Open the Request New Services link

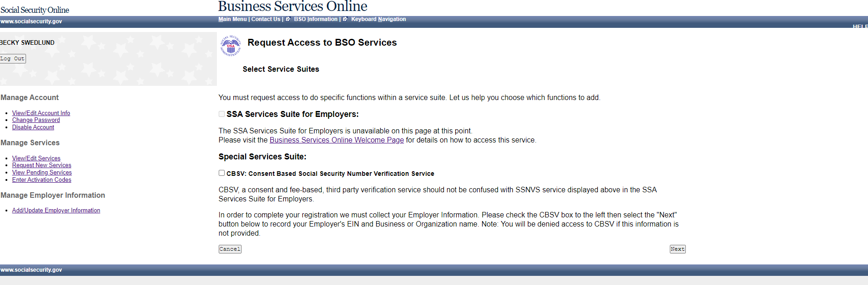pyautogui.click(x=42, y=165)
